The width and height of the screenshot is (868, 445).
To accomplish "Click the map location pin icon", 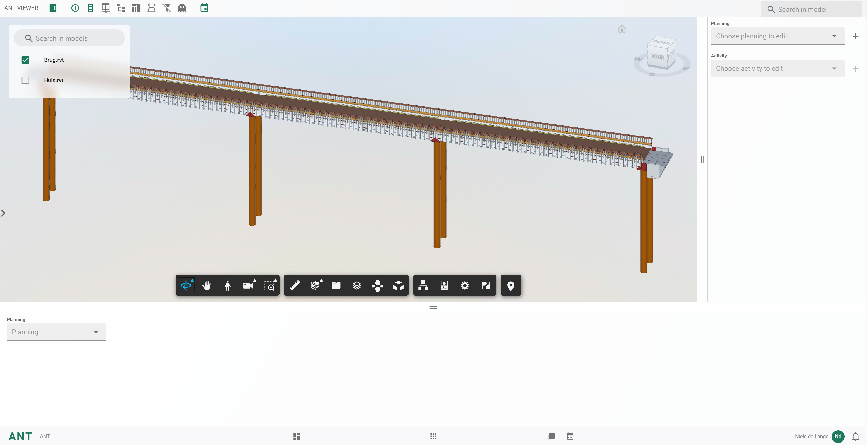I will (511, 286).
